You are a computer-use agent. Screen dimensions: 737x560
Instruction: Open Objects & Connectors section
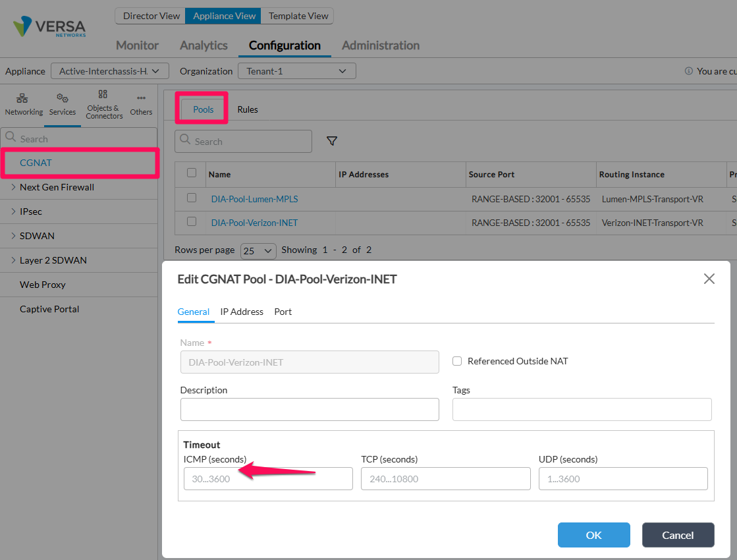(x=104, y=104)
